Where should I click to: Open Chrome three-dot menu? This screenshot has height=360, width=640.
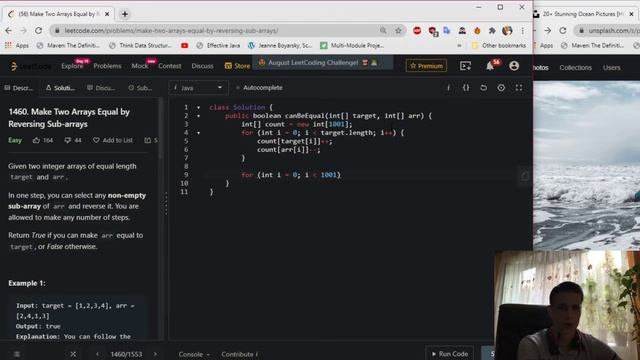pyautogui.click(x=522, y=31)
